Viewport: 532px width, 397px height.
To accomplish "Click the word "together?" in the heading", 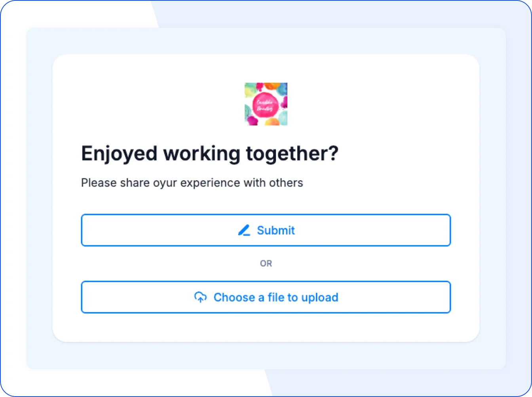I will (x=292, y=154).
